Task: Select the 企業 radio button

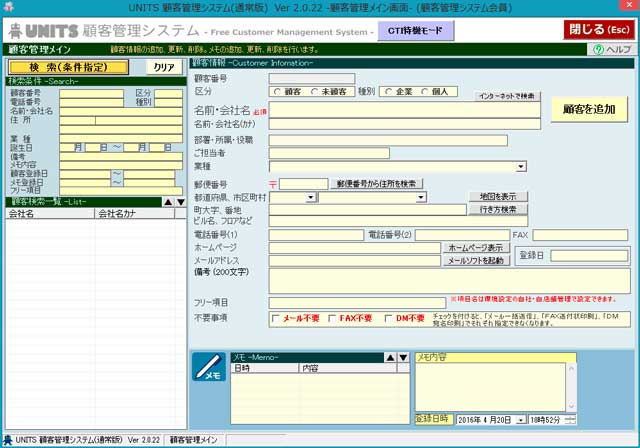Action: coord(389,92)
